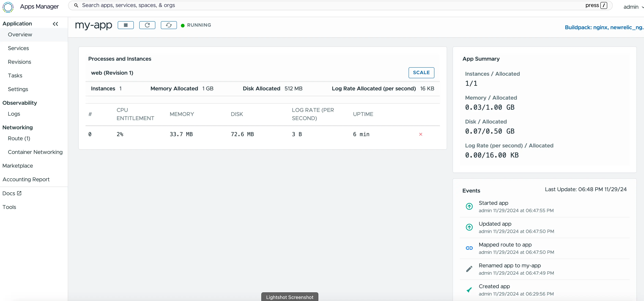Click the 1/1 instances summary value
This screenshot has height=301, width=644.
coord(471,83)
